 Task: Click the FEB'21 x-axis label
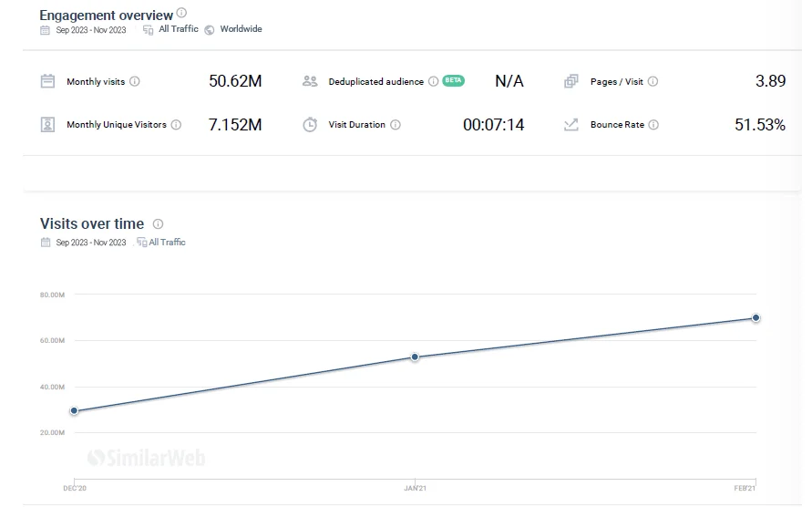(x=745, y=488)
